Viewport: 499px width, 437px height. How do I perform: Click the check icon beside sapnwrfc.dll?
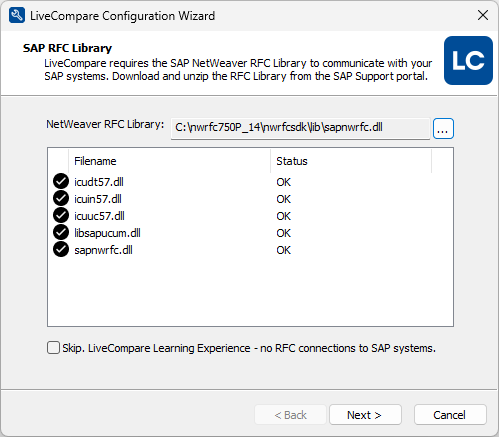tap(61, 249)
